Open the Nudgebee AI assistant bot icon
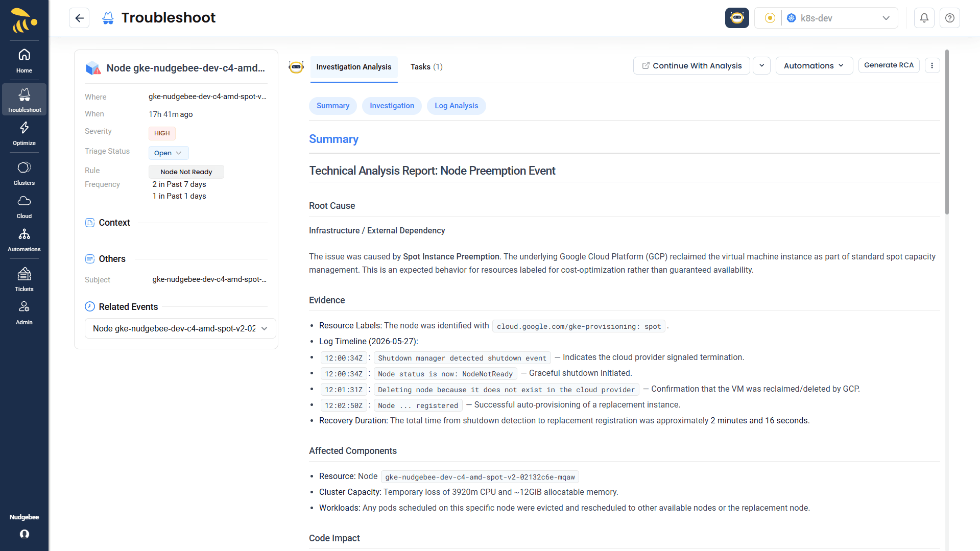The width and height of the screenshot is (980, 551). point(737,18)
